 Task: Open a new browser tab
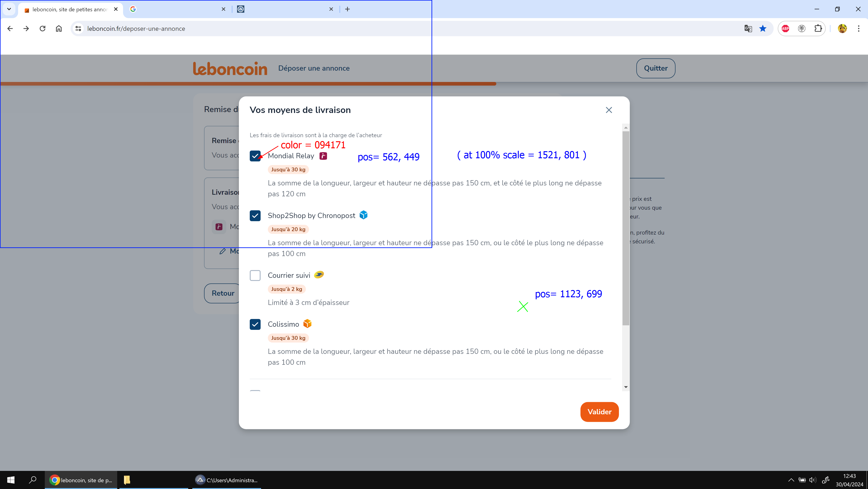point(347,9)
